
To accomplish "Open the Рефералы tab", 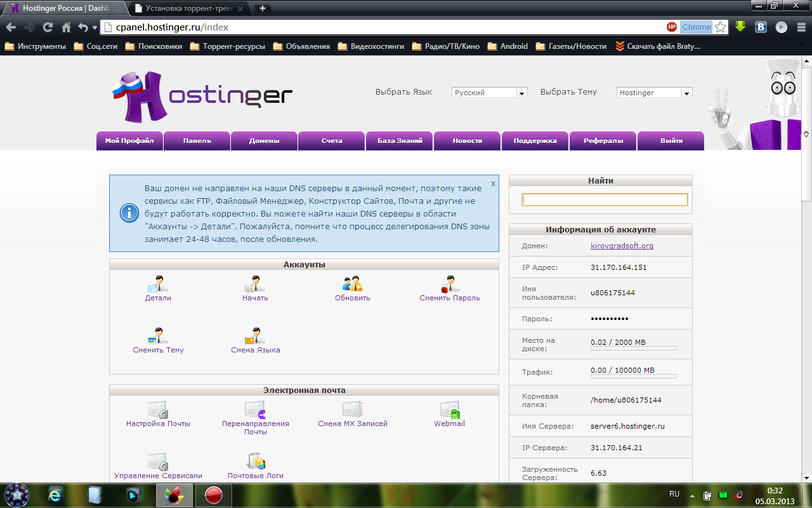I will coord(603,141).
